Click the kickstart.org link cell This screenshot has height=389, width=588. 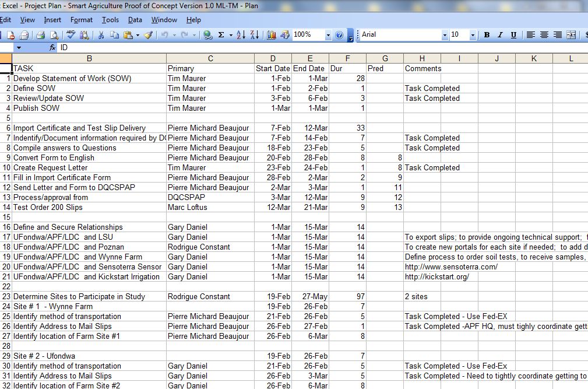tap(437, 276)
